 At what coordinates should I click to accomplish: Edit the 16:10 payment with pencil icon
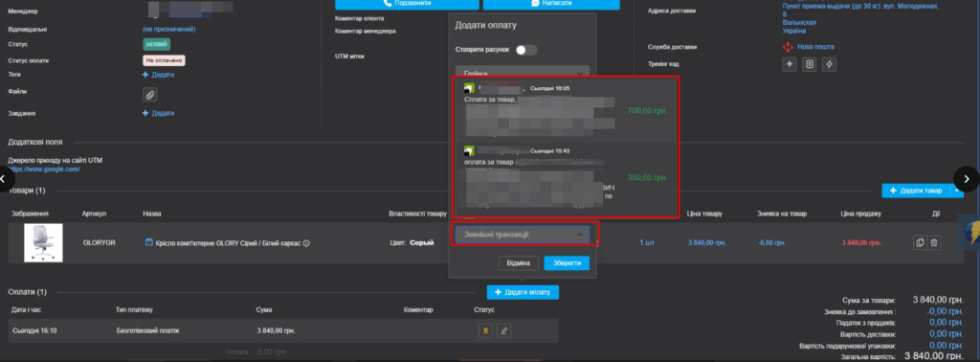pos(503,330)
